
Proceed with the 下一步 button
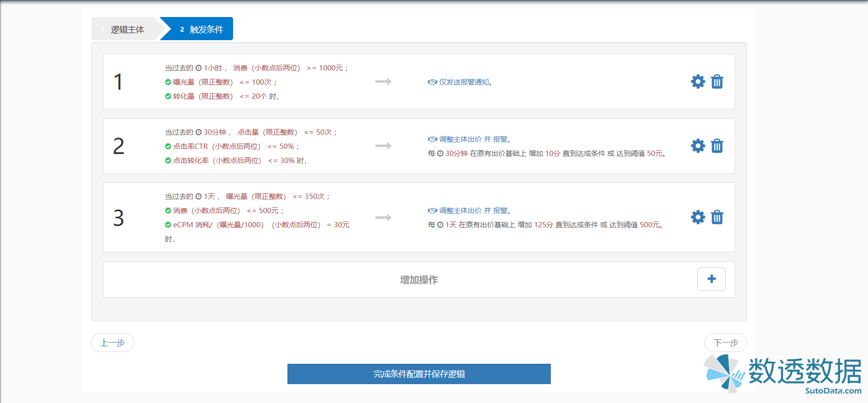click(725, 343)
